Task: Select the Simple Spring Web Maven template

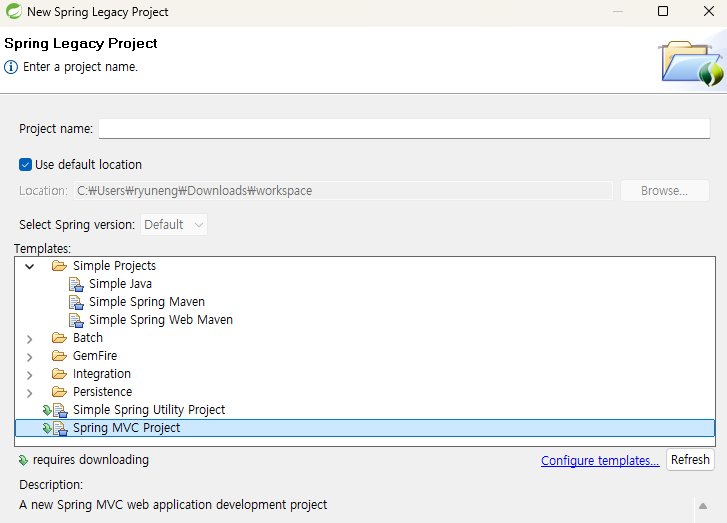Action: click(x=161, y=320)
